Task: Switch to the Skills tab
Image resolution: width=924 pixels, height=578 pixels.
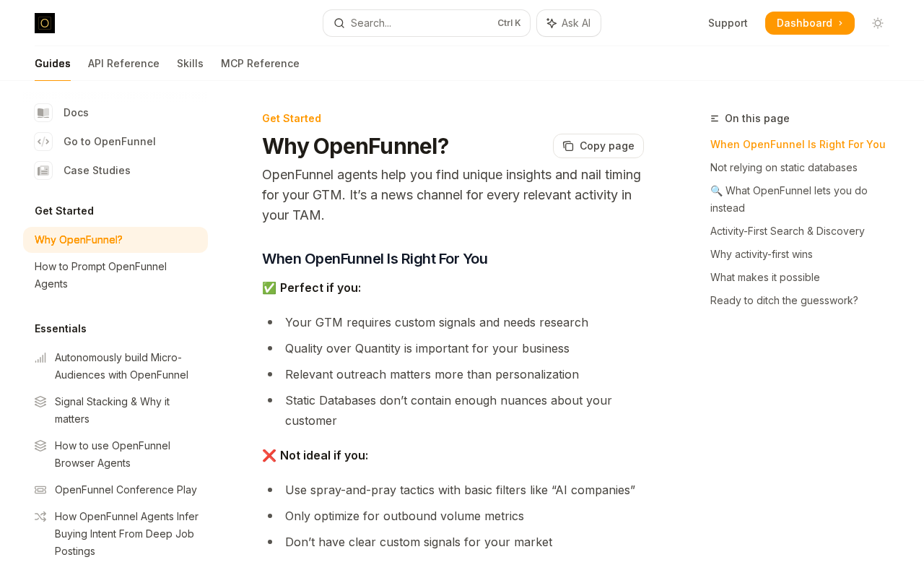Action: click(x=190, y=64)
